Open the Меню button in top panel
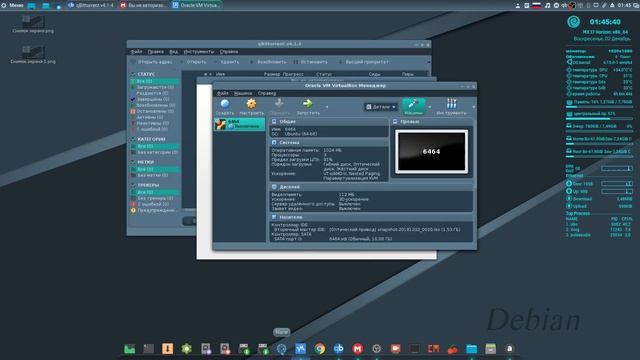 pyautogui.click(x=13, y=5)
